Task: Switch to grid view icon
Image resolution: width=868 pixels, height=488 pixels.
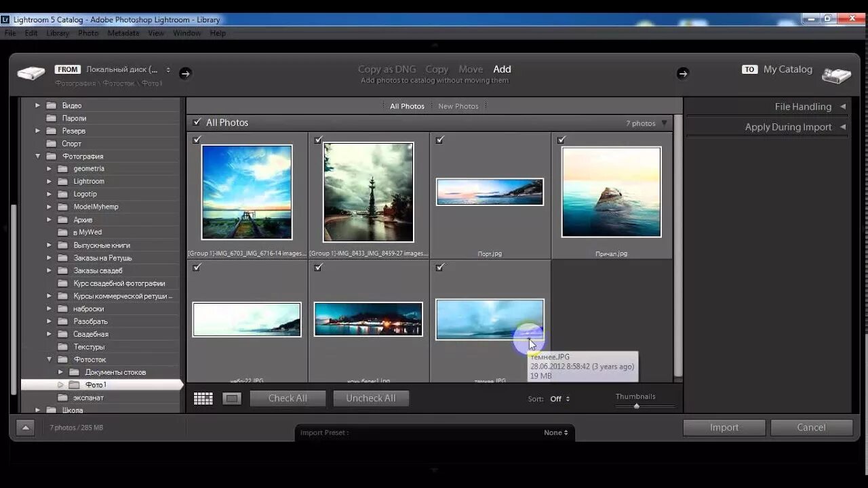Action: click(x=203, y=399)
